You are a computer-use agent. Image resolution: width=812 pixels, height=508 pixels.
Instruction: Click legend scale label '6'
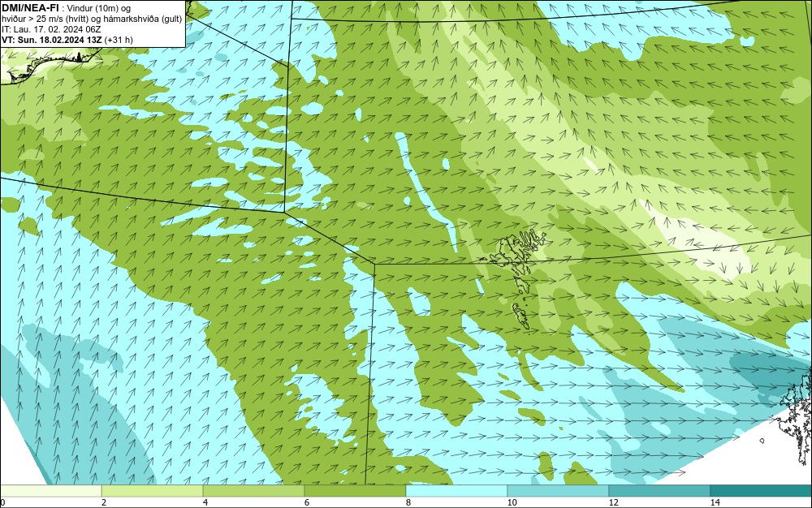click(x=307, y=503)
